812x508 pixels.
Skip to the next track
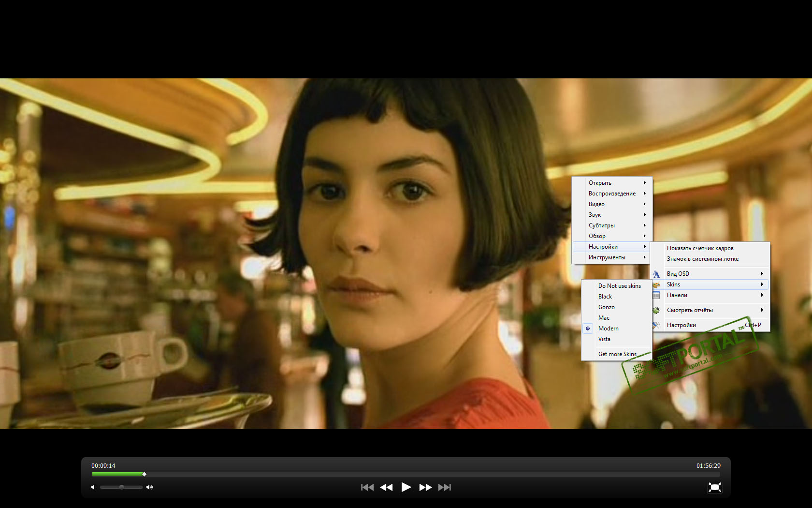coord(445,487)
